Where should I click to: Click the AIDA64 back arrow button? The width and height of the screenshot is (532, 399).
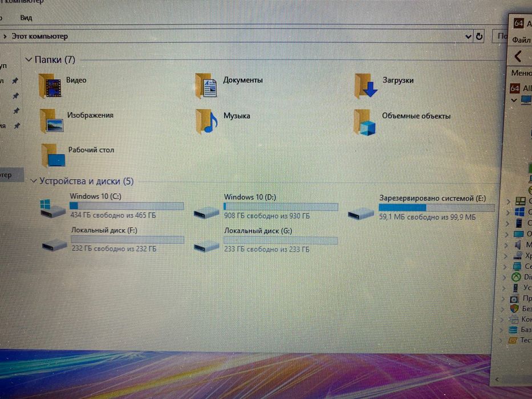[518, 56]
